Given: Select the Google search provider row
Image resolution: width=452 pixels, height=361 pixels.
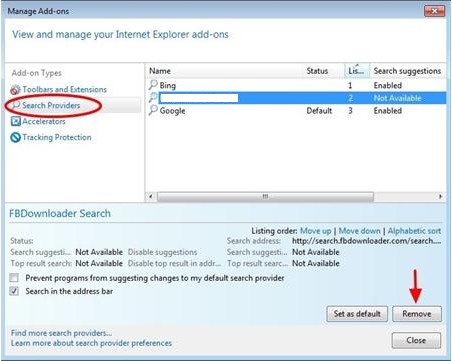Looking at the screenshot, I should pos(296,111).
